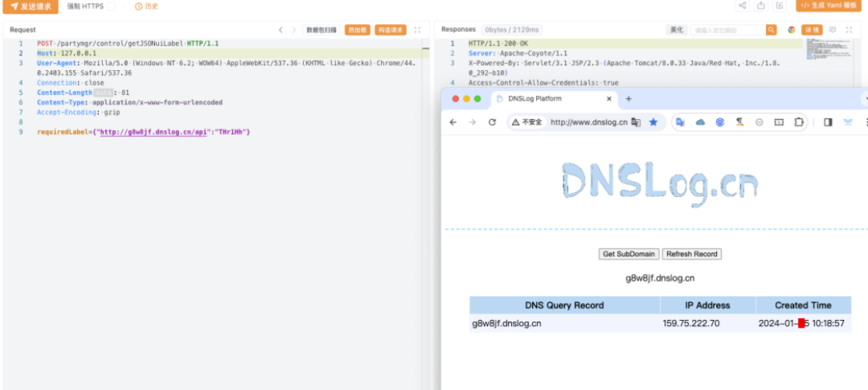The width and height of the screenshot is (868, 390).
Task: Open response in browser via Chrome icon
Action: (792, 30)
